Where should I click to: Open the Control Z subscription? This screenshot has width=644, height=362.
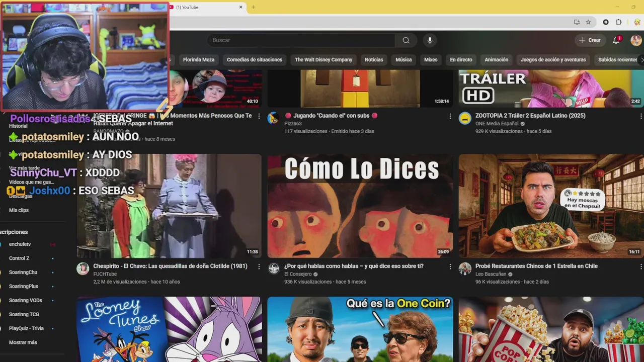(19, 258)
